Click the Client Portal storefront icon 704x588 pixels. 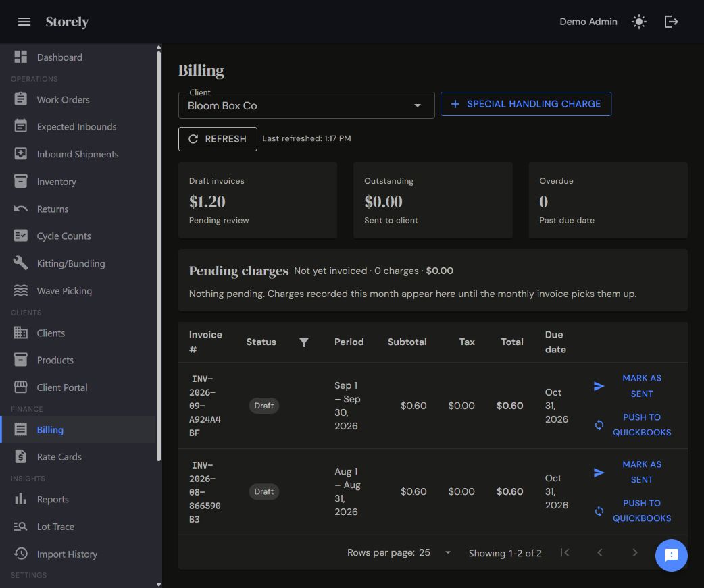click(x=21, y=387)
